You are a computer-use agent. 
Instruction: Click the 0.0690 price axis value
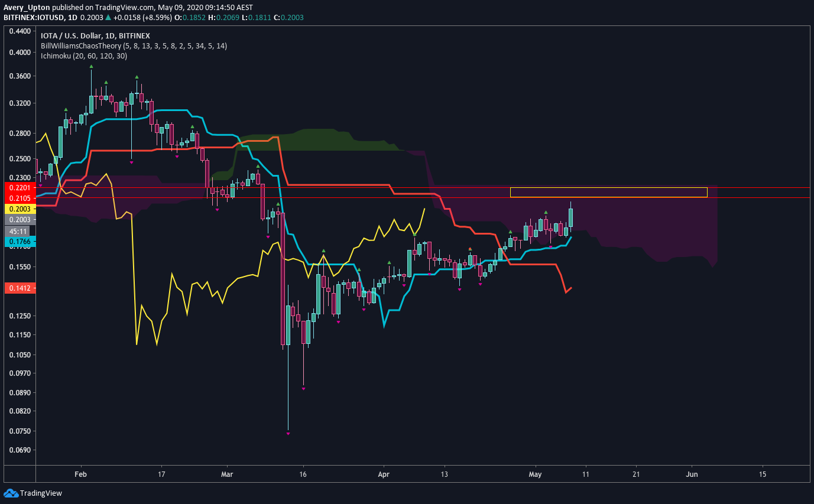point(20,450)
